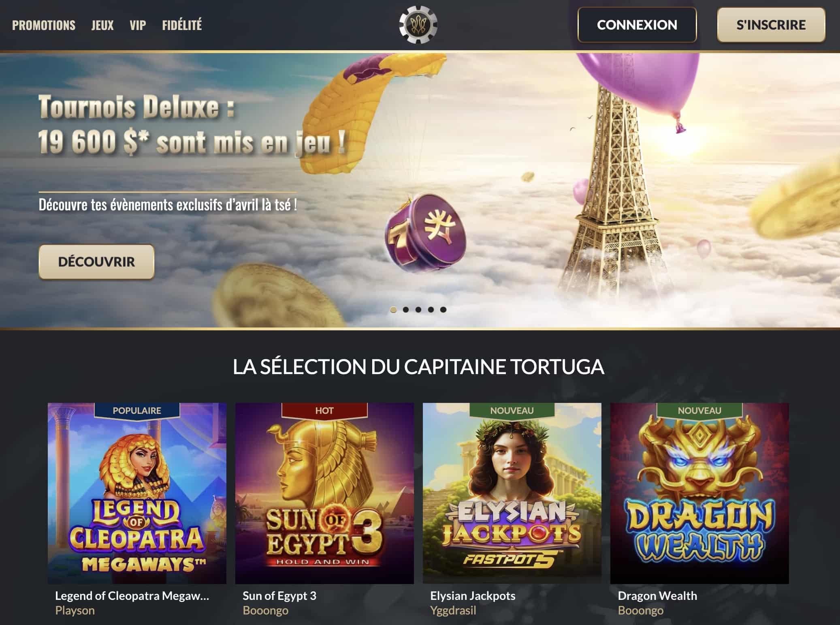Open Dragon Wealth game thumbnail
The width and height of the screenshot is (840, 625).
(699, 493)
